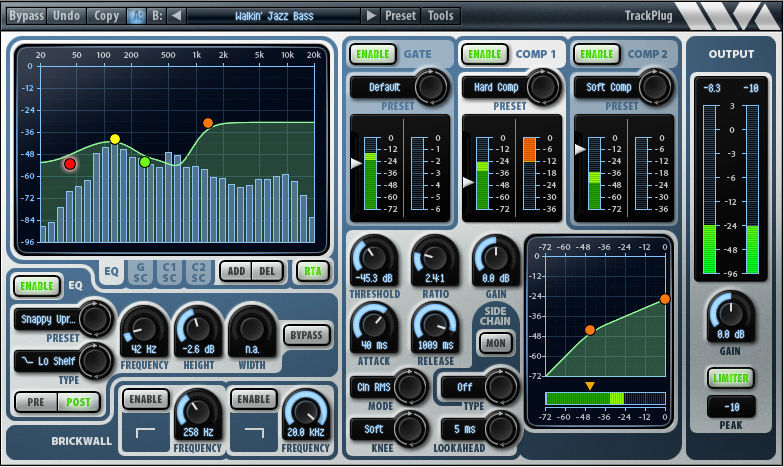Click the EQ band BYPASS button
783x467 pixels.
click(306, 335)
